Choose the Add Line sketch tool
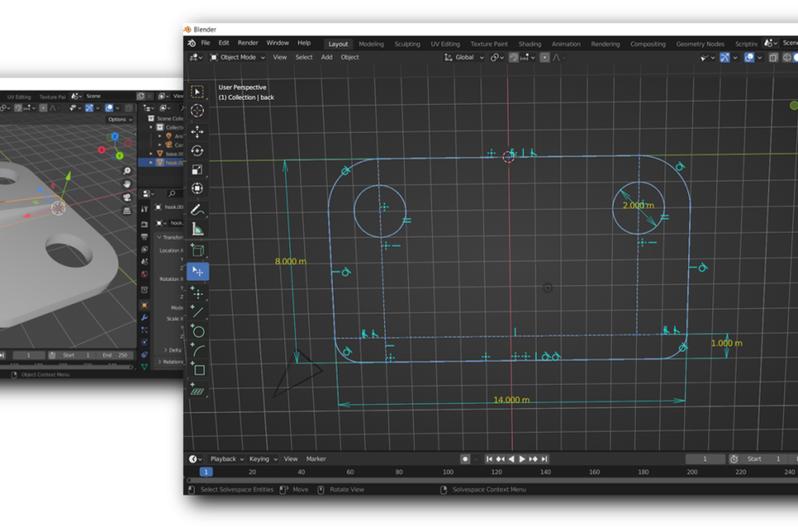The image size is (798, 532). click(198, 313)
